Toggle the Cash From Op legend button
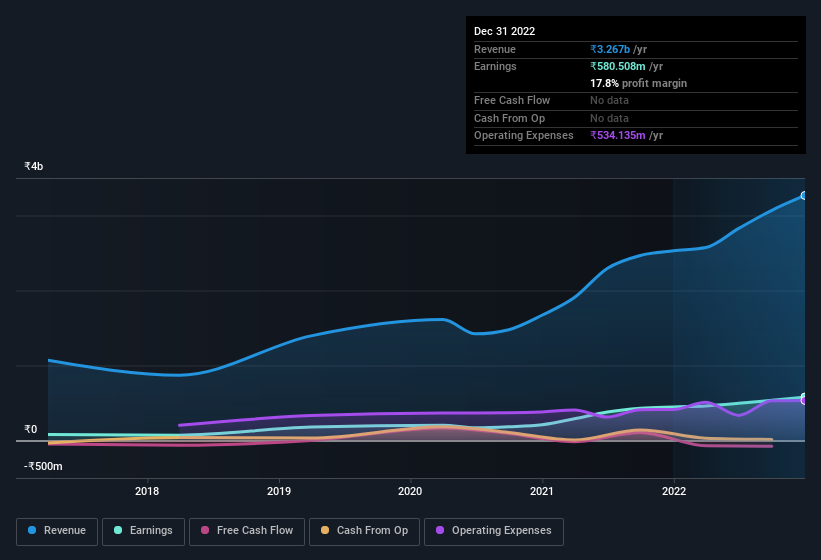This screenshot has height=560, width=821. (364, 531)
